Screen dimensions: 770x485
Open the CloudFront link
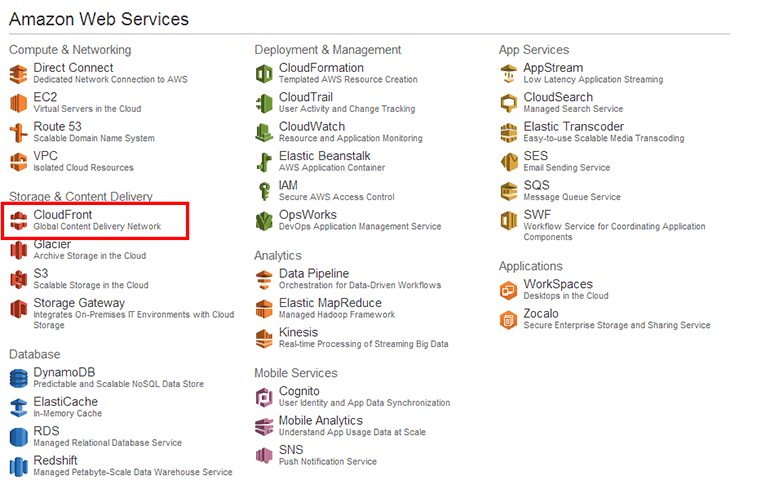[x=62, y=214]
